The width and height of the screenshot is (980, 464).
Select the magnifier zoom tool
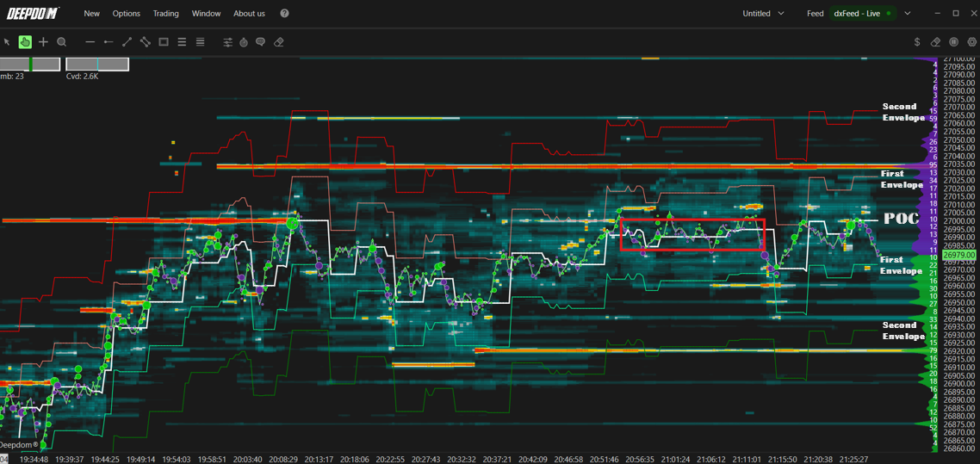click(62, 42)
